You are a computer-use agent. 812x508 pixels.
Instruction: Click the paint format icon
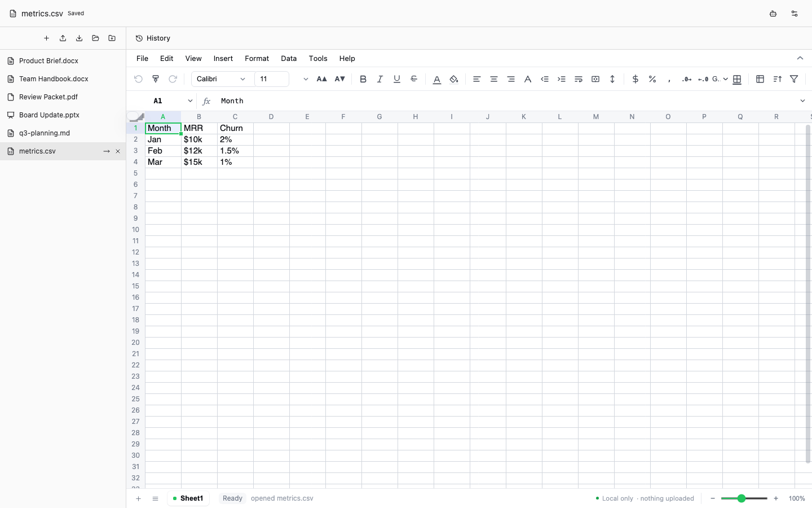[156, 79]
